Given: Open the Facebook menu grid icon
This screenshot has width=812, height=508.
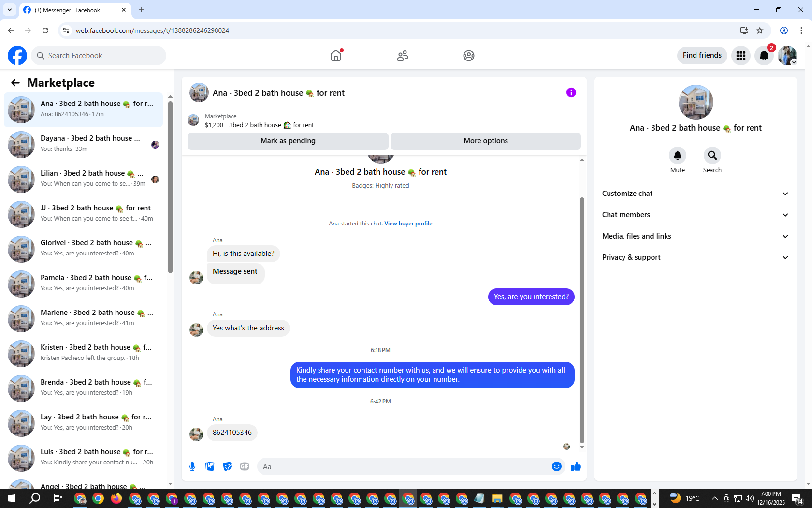Looking at the screenshot, I should point(741,56).
